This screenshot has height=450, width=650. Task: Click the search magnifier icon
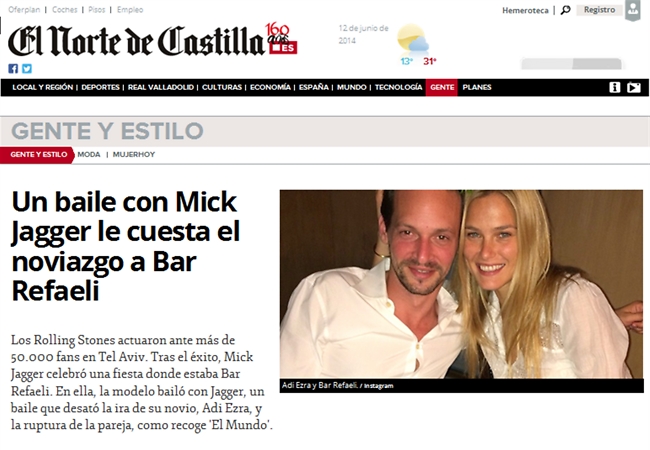click(x=565, y=10)
